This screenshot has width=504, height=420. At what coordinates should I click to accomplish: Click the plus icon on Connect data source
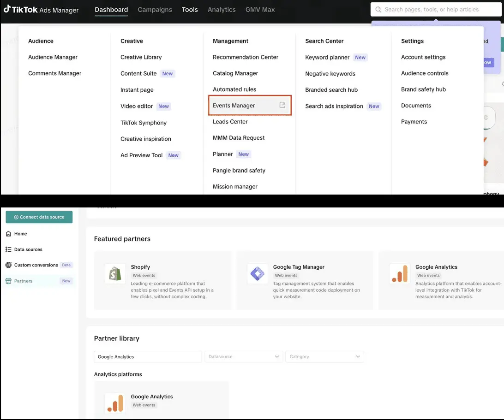pyautogui.click(x=16, y=217)
